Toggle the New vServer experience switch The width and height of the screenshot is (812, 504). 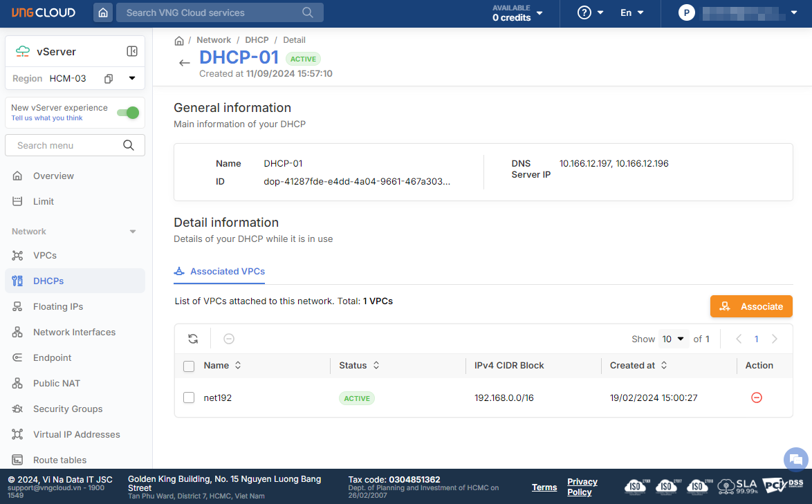click(128, 113)
